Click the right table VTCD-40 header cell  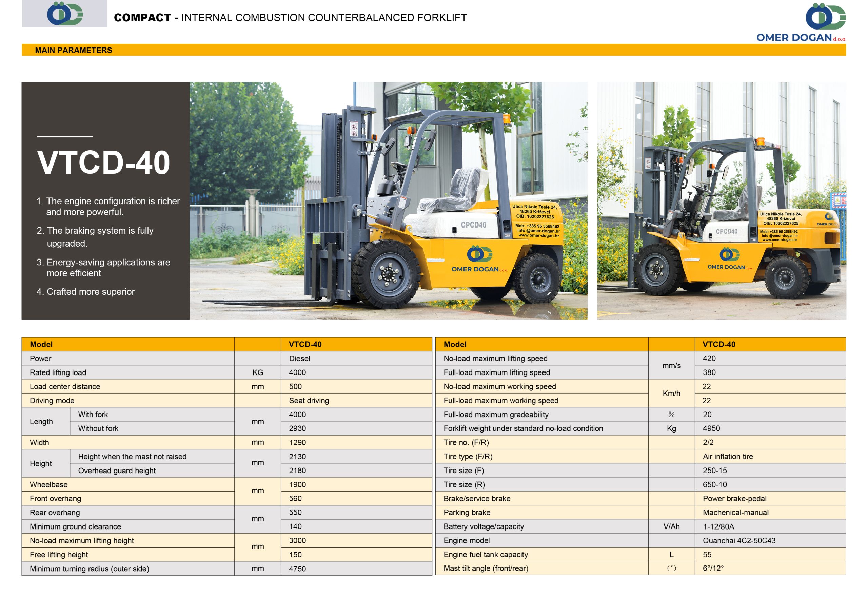coord(770,344)
